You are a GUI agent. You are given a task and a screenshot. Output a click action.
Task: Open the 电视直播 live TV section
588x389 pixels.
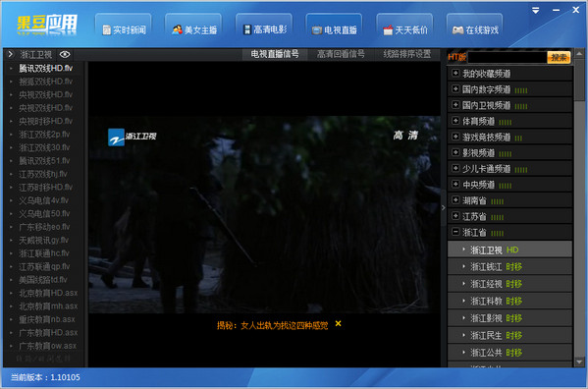[x=334, y=29]
